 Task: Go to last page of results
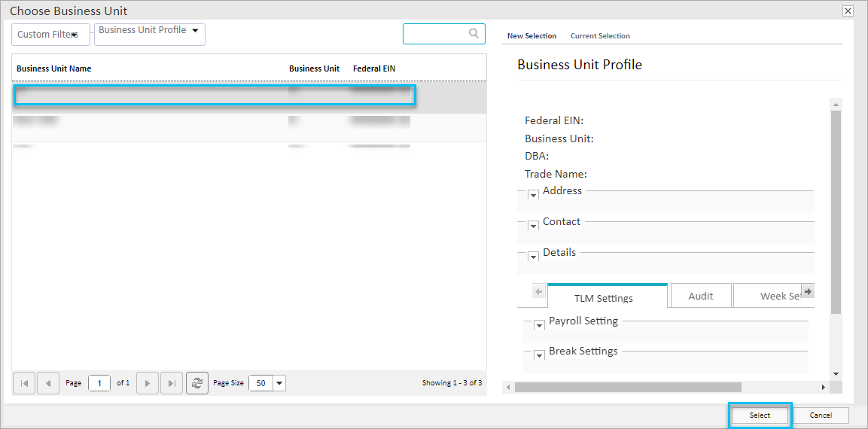pyautogui.click(x=172, y=383)
